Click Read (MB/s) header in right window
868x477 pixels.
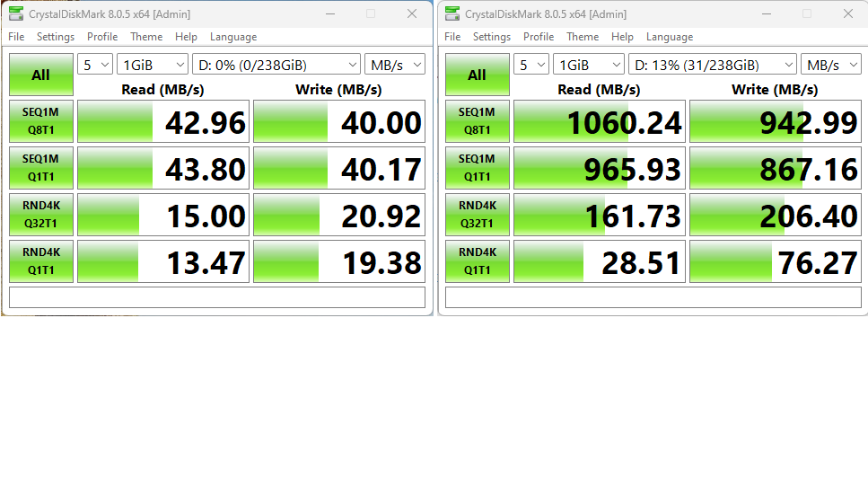click(x=599, y=89)
